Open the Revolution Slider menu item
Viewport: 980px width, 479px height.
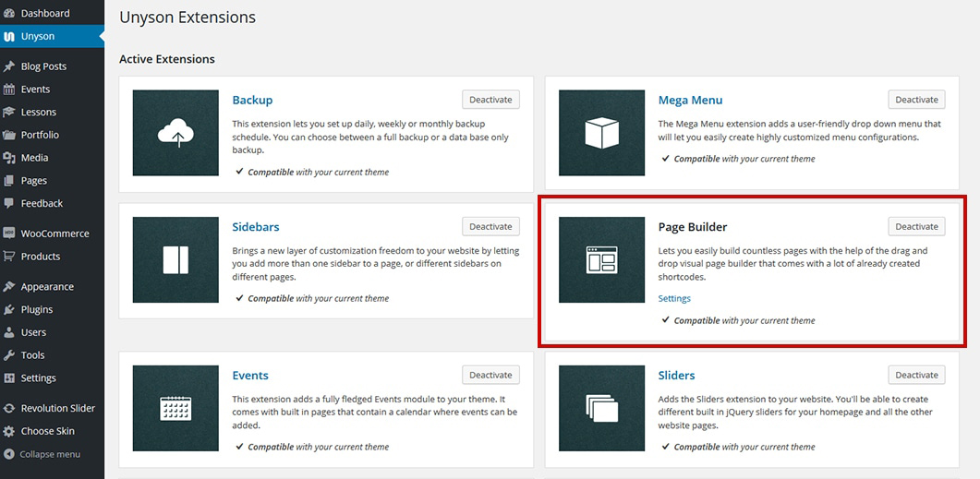pos(52,409)
